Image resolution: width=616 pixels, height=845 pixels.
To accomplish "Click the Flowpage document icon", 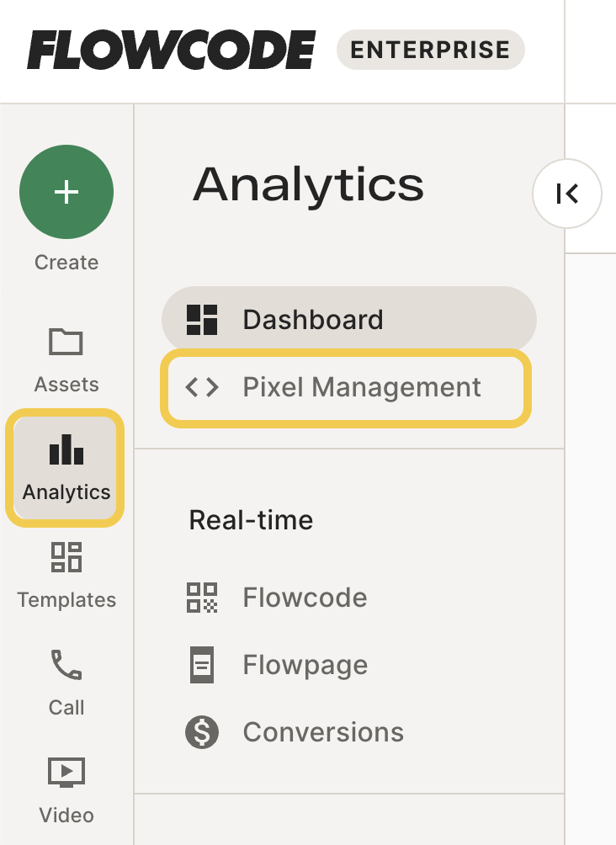I will (x=202, y=665).
